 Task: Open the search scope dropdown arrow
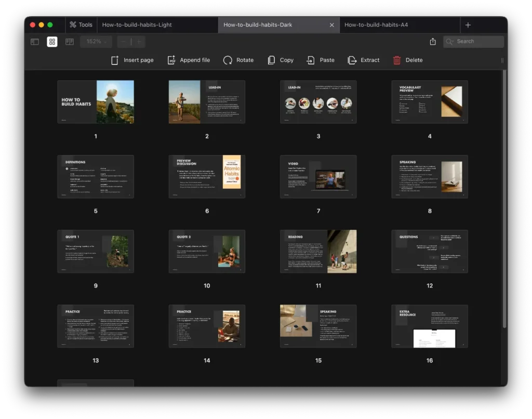[x=453, y=41]
